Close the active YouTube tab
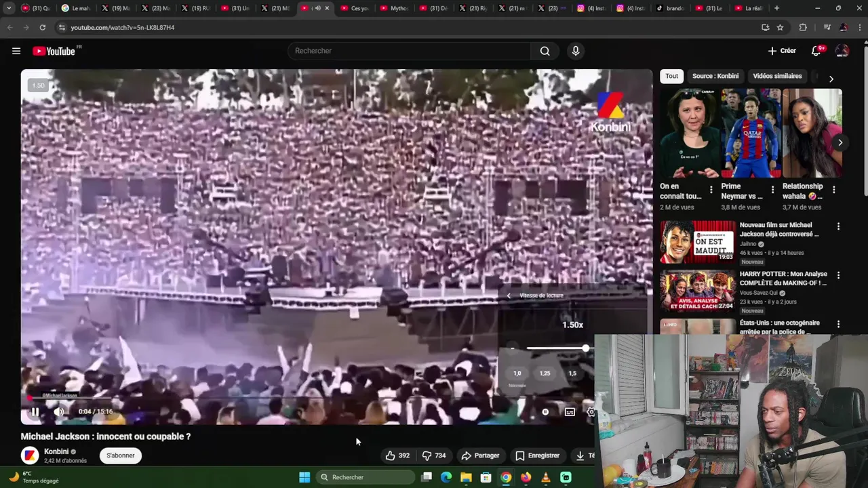The width and height of the screenshot is (868, 488). coord(328,8)
